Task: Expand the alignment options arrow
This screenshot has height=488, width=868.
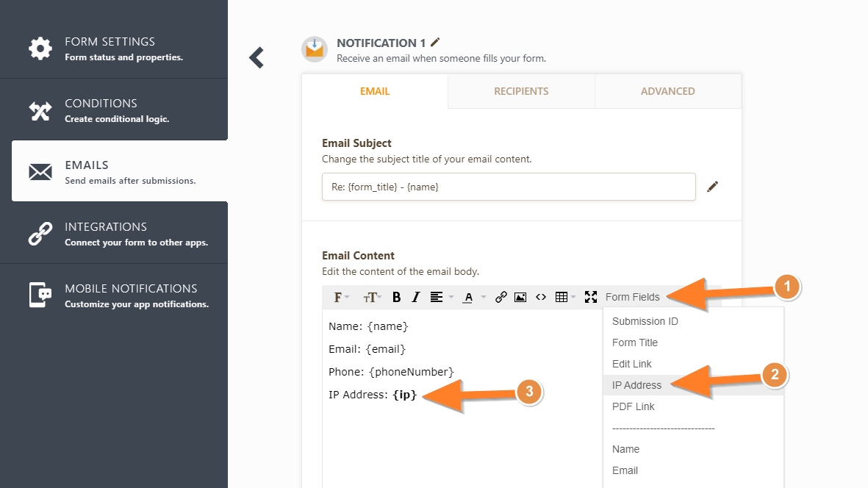Action: pyautogui.click(x=451, y=298)
